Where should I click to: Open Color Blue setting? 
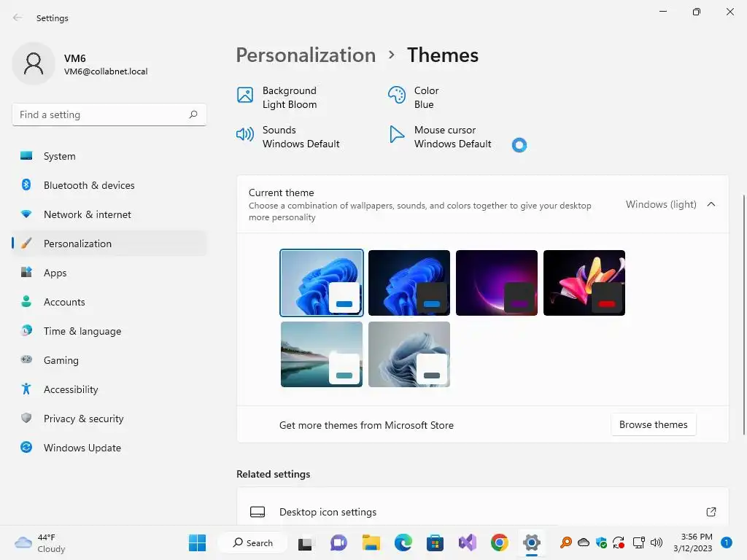pyautogui.click(x=414, y=97)
